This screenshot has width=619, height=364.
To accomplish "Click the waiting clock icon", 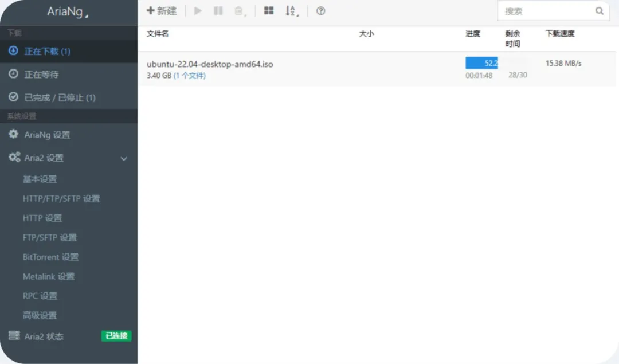I will pos(13,74).
